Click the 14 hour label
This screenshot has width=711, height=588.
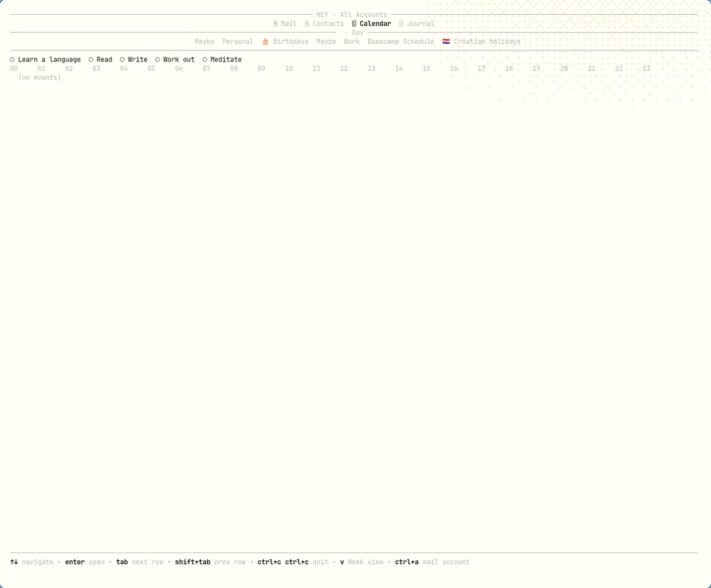click(x=399, y=69)
